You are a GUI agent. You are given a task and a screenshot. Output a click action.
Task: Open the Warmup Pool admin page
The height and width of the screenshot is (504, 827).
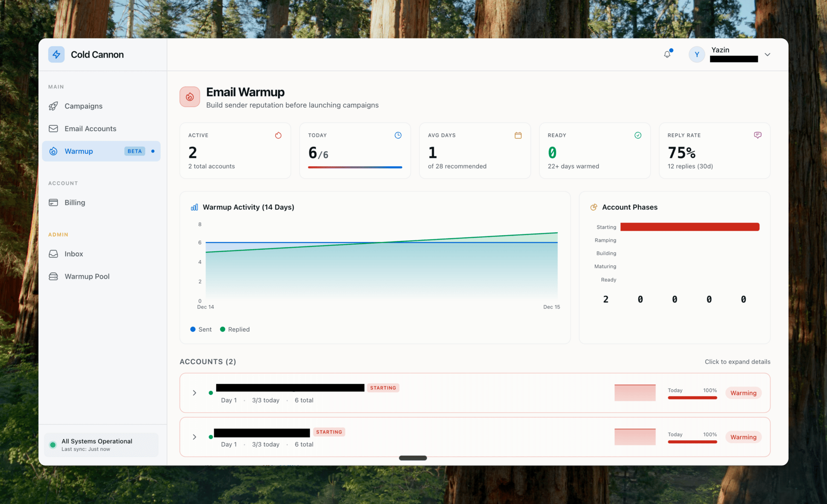(x=87, y=277)
